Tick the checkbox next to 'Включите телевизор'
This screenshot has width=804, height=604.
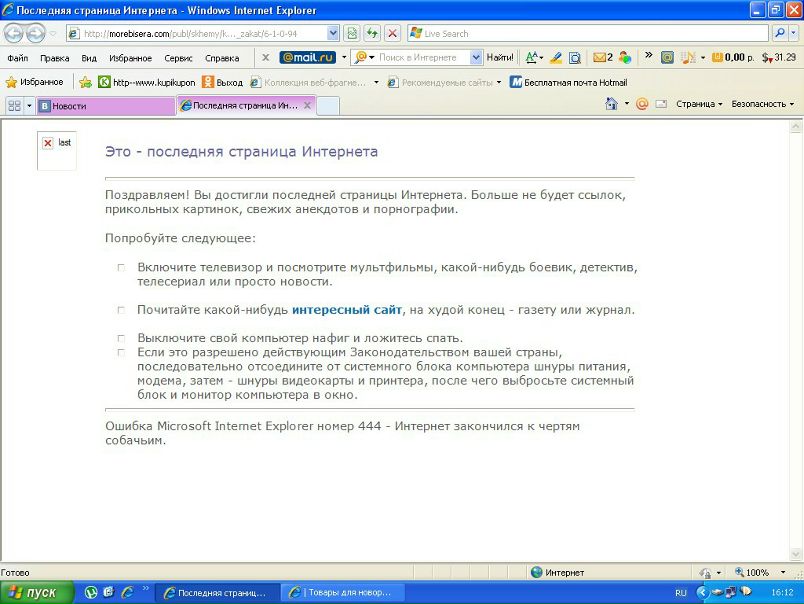click(121, 268)
